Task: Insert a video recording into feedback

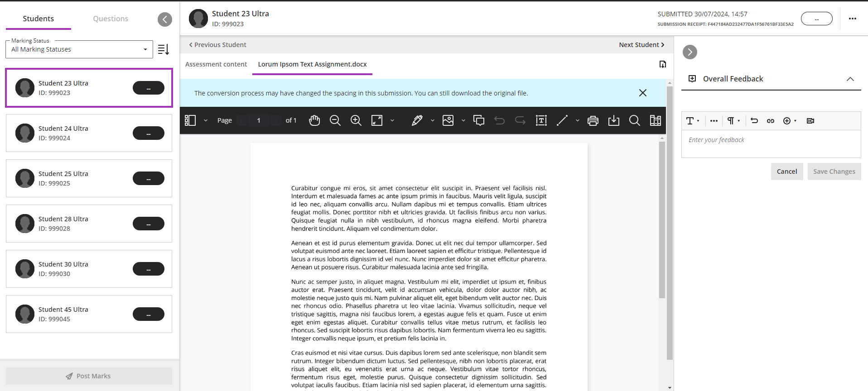Action: 810,121
